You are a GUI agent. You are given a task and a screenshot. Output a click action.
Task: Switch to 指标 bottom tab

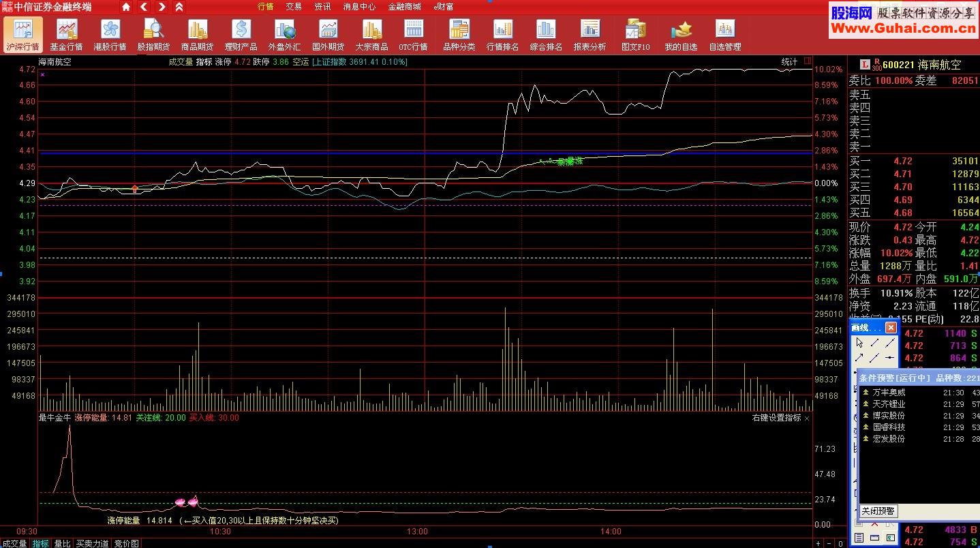click(x=41, y=543)
